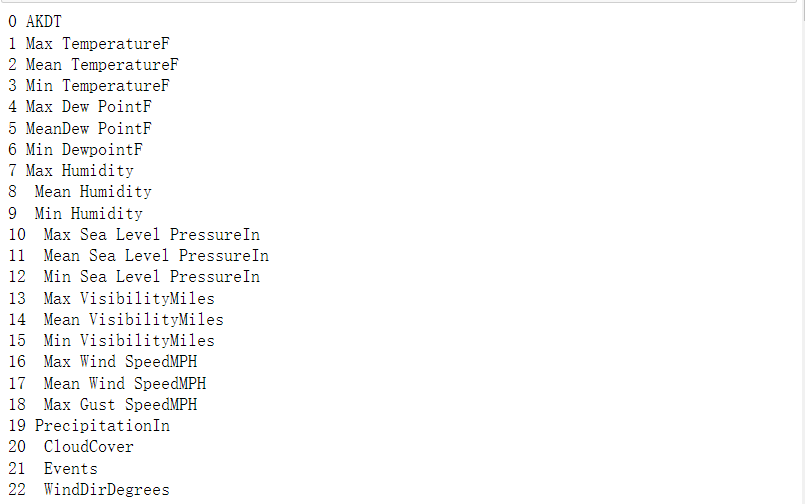Select the Max VisibilityMiles line
Screen dimensions: 805x504
(x=128, y=298)
